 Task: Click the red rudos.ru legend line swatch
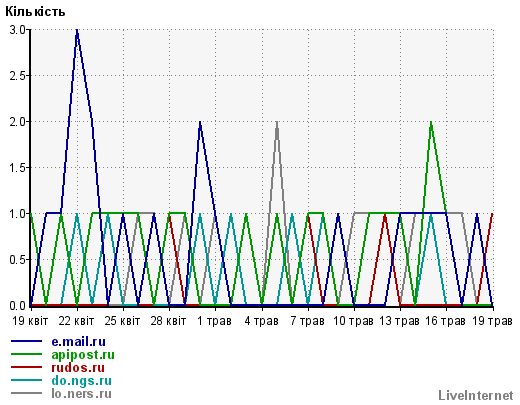click(x=27, y=367)
